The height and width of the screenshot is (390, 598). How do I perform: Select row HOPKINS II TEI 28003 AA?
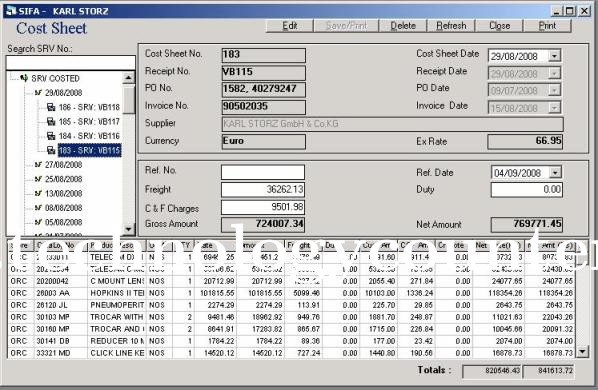pyautogui.click(x=291, y=293)
